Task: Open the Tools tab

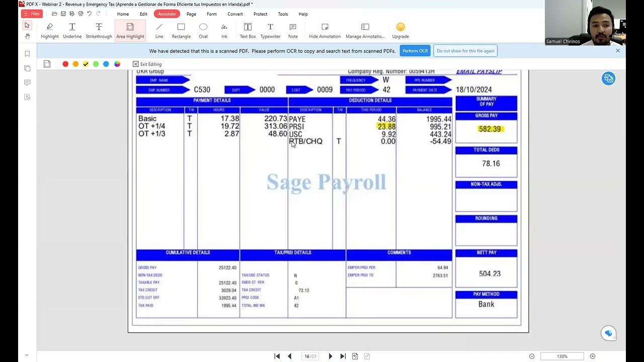Action: click(x=283, y=14)
